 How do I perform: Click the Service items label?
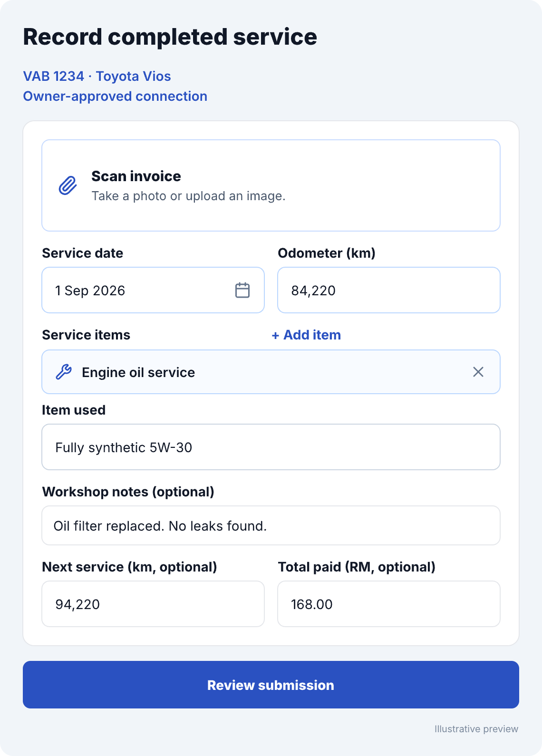[x=86, y=335]
